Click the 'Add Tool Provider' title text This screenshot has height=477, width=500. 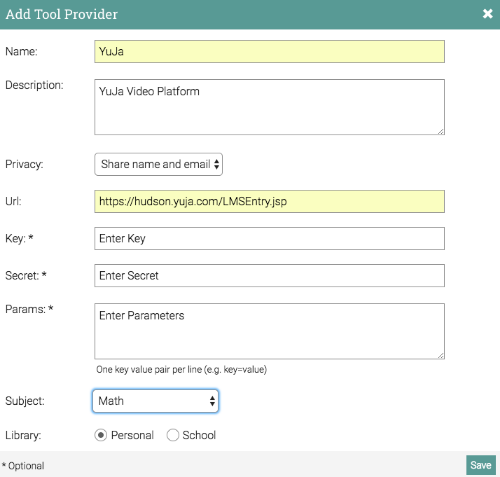(62, 14)
